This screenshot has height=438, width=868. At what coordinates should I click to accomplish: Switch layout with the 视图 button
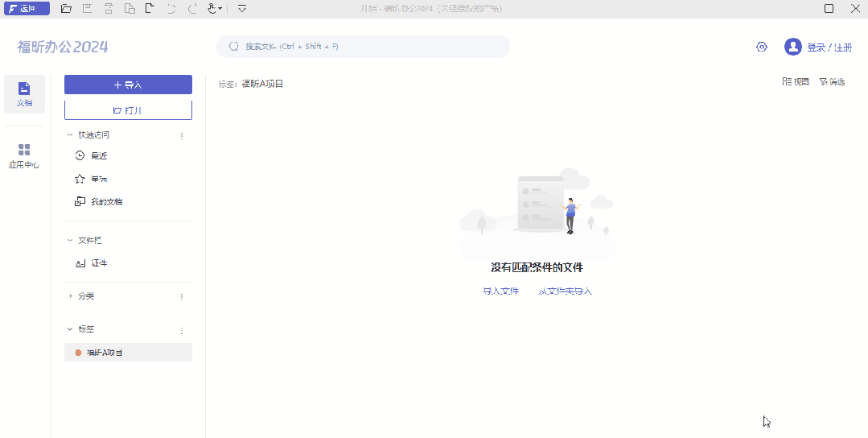coord(796,81)
